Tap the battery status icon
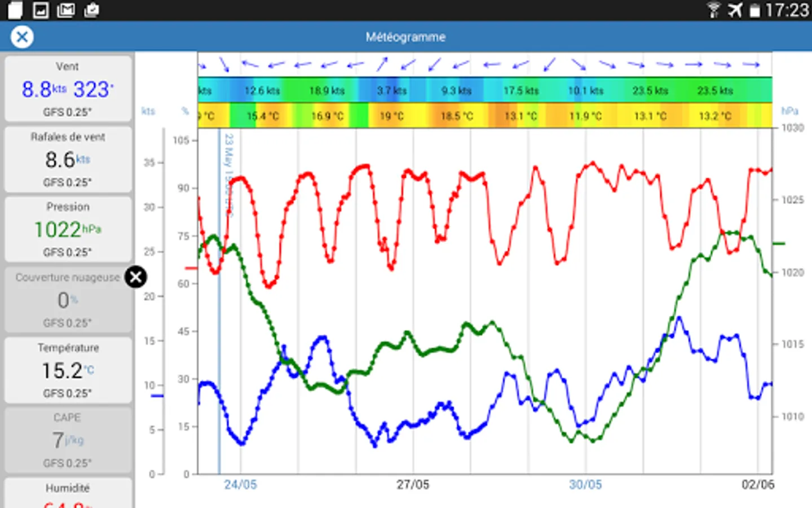 tap(754, 10)
